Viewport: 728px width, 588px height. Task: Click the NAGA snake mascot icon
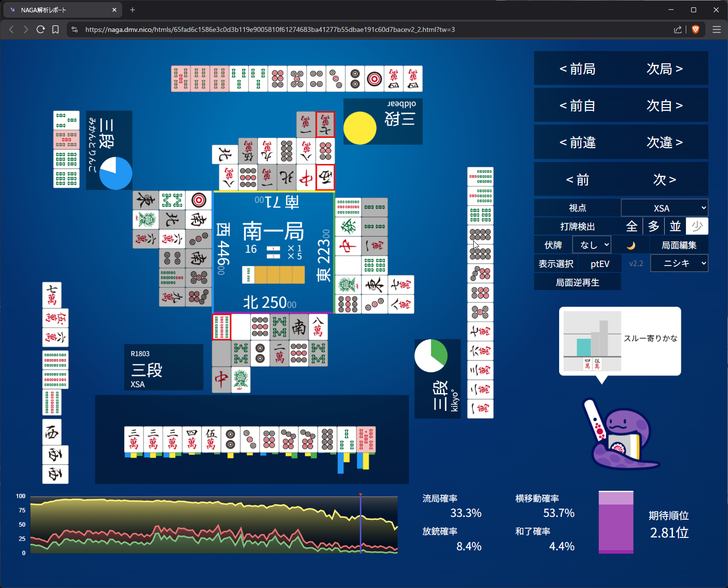coord(621,435)
